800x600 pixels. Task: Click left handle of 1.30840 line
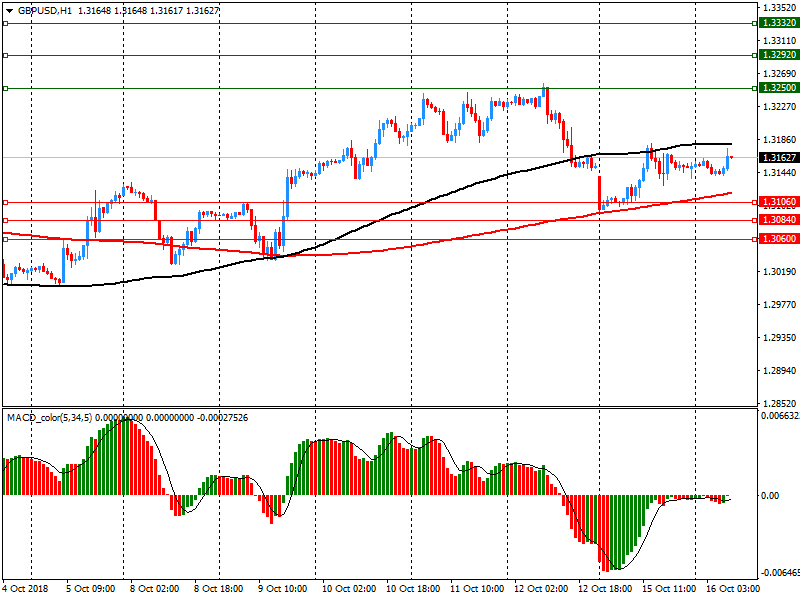(5, 220)
